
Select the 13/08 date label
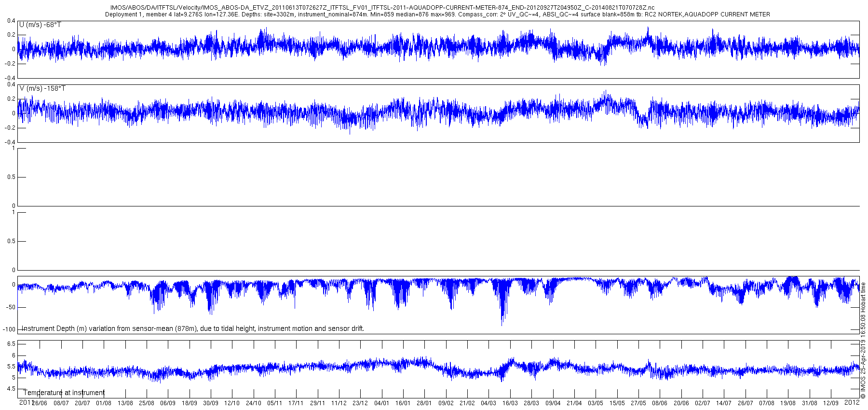[x=125, y=403]
